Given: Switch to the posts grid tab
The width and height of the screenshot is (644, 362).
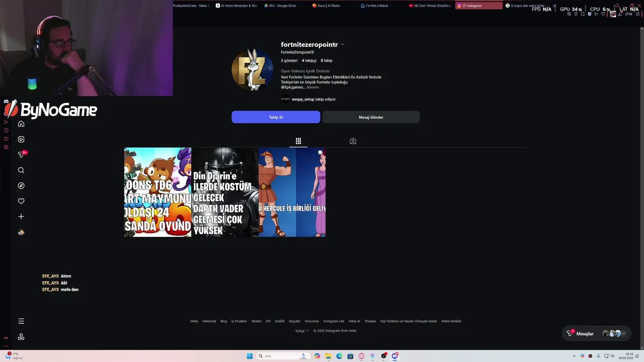Looking at the screenshot, I should click(x=298, y=141).
